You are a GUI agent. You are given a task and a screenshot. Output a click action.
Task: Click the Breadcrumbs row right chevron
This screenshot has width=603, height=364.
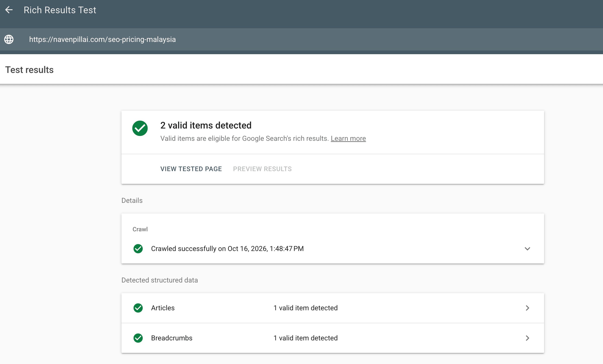(x=527, y=338)
